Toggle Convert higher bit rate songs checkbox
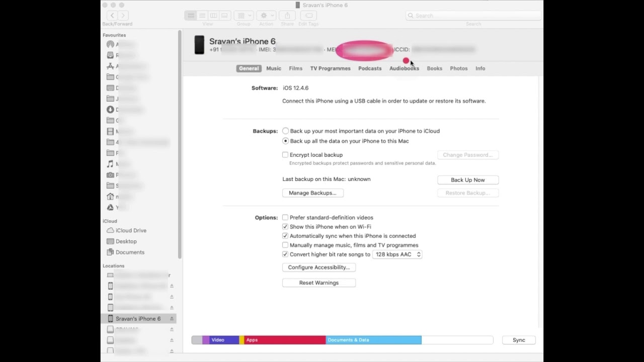Image resolution: width=644 pixels, height=362 pixels. [x=285, y=254]
